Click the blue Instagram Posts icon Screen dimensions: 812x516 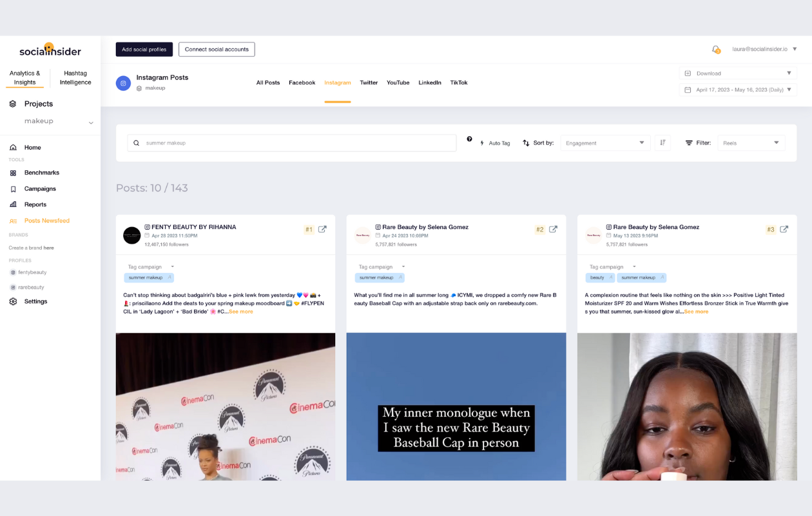pos(123,83)
